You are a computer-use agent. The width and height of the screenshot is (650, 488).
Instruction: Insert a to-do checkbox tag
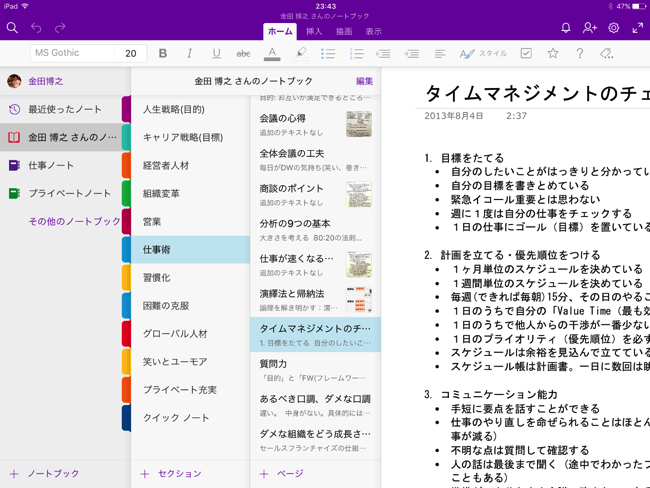pyautogui.click(x=526, y=54)
